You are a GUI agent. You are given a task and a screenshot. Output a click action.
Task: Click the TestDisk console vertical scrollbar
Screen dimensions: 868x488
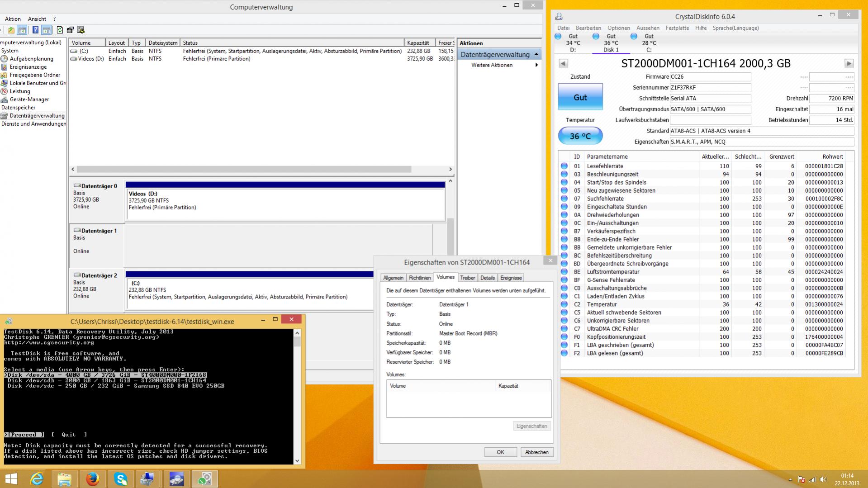297,397
